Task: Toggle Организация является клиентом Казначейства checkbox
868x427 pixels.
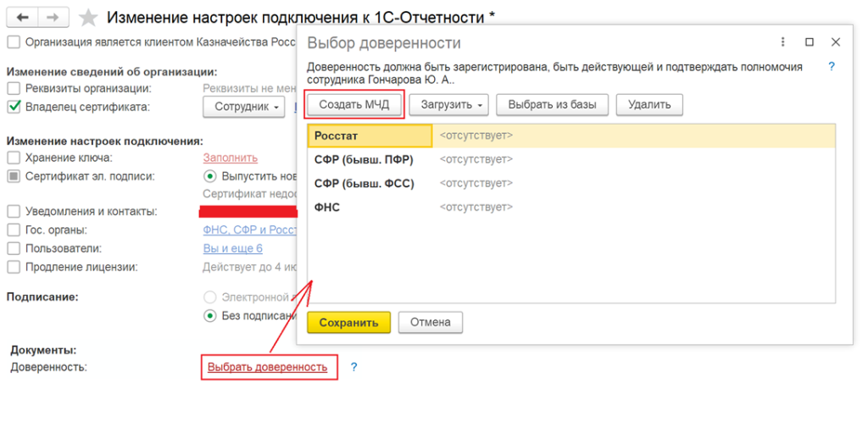Action: point(14,42)
